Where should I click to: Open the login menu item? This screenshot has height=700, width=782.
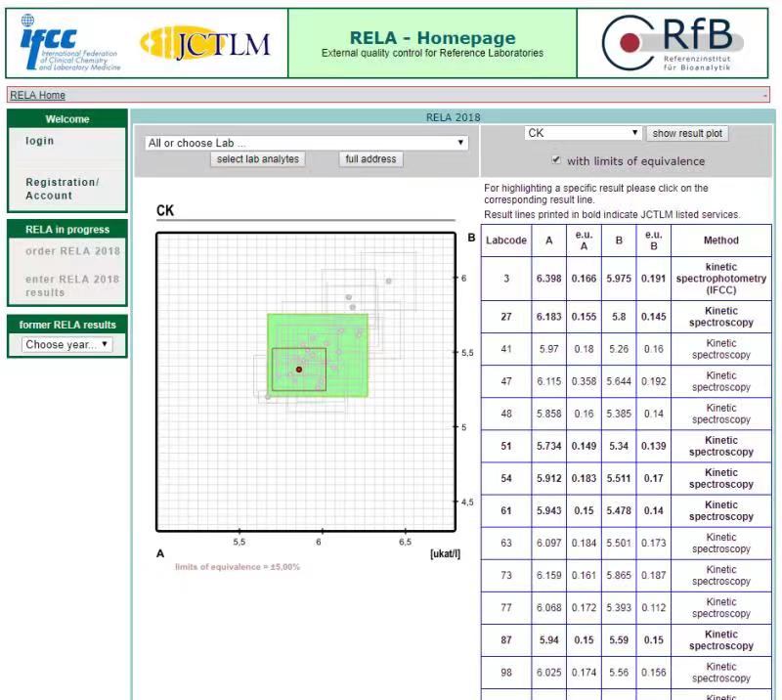click(x=40, y=141)
